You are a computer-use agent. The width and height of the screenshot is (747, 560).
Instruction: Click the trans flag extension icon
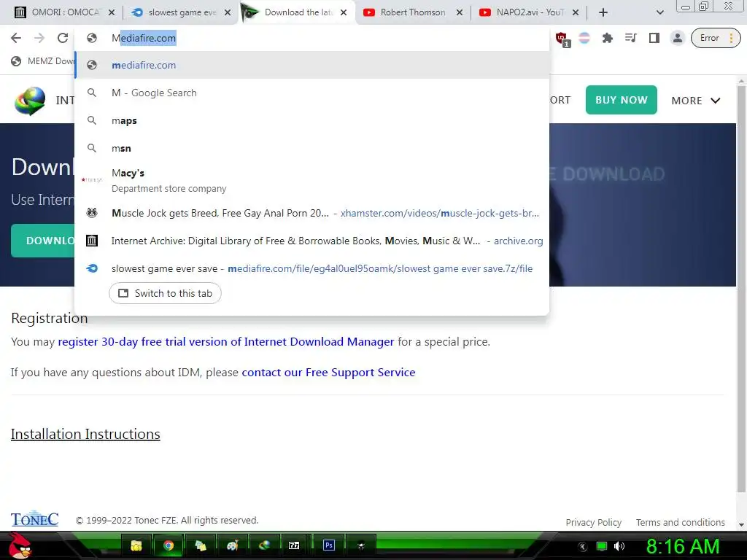point(584,38)
